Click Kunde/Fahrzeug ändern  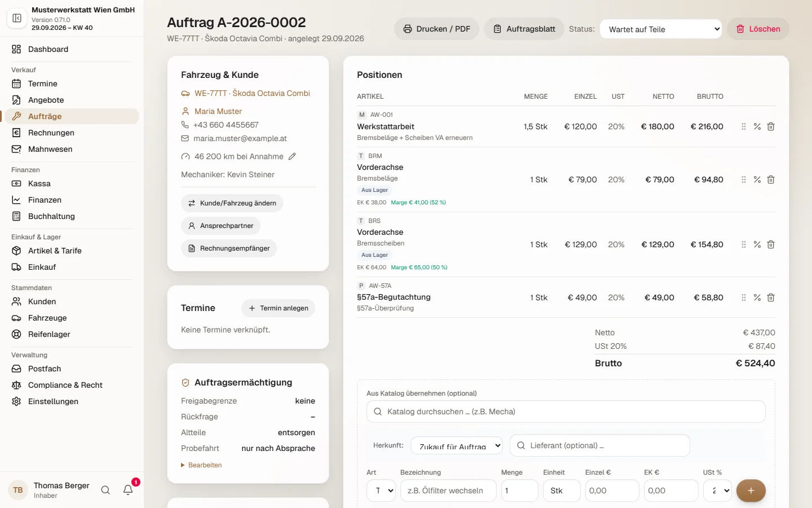point(232,203)
